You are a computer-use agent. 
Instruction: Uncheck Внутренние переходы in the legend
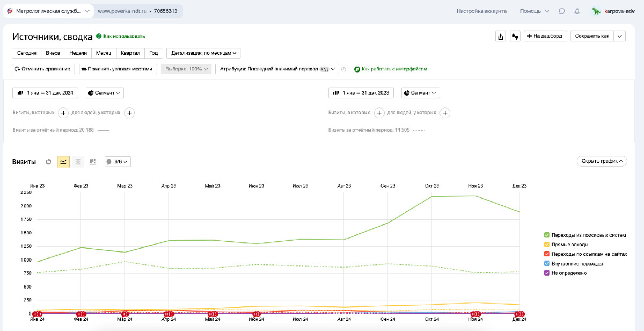coord(546,263)
